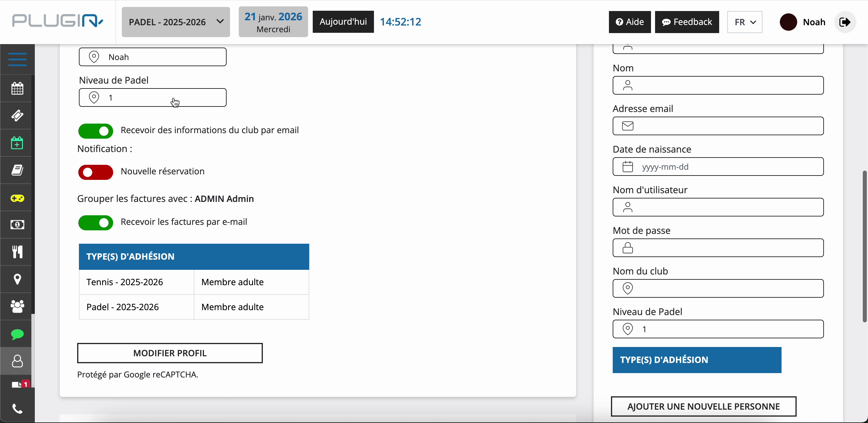Expand the FR language selector
Viewport: 868px width, 423px height.
[745, 22]
